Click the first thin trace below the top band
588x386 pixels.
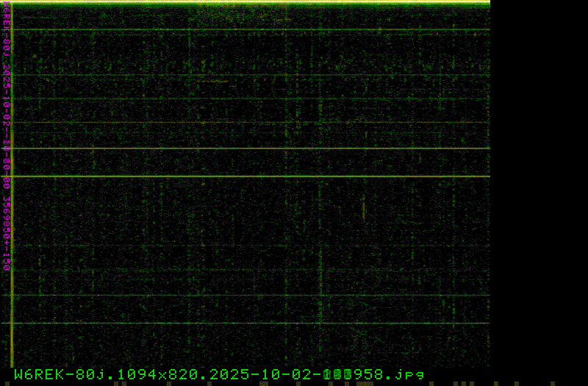click(250, 29)
